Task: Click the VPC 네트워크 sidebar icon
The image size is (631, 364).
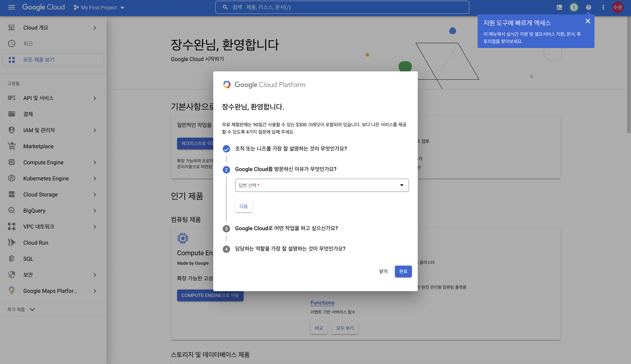Action: point(12,226)
